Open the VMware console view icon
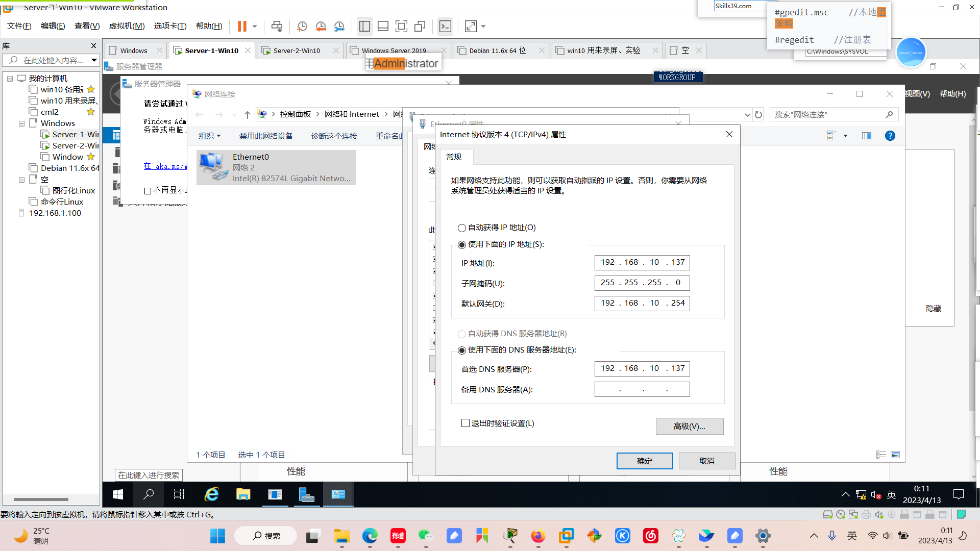The height and width of the screenshot is (551, 980). click(445, 26)
